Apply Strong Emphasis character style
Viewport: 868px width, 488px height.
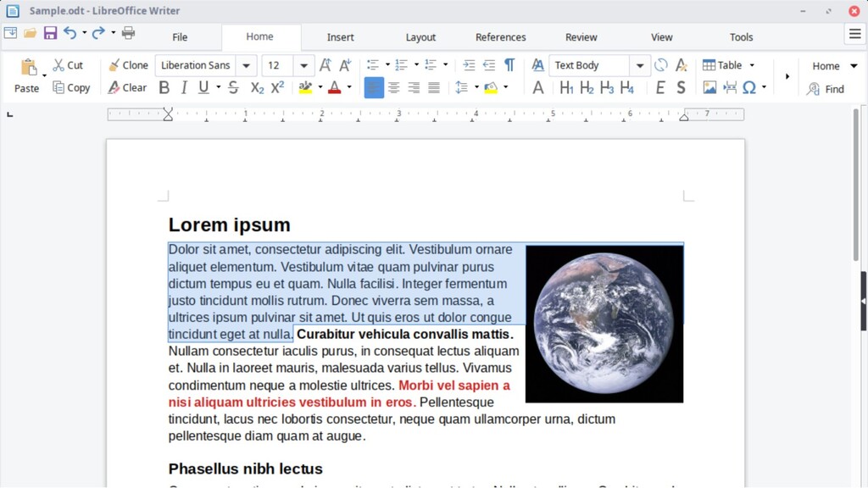click(681, 87)
